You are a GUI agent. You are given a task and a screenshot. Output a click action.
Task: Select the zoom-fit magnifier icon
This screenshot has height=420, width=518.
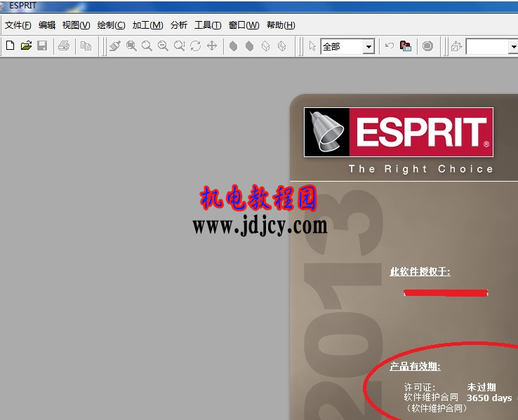click(x=131, y=46)
